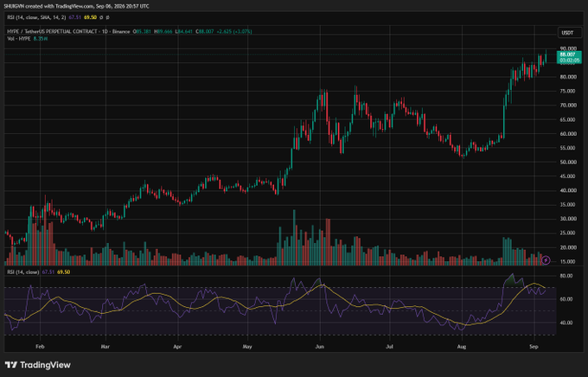Click the 40.00 RSI axis label
This screenshot has width=588, height=377.
[x=566, y=323]
